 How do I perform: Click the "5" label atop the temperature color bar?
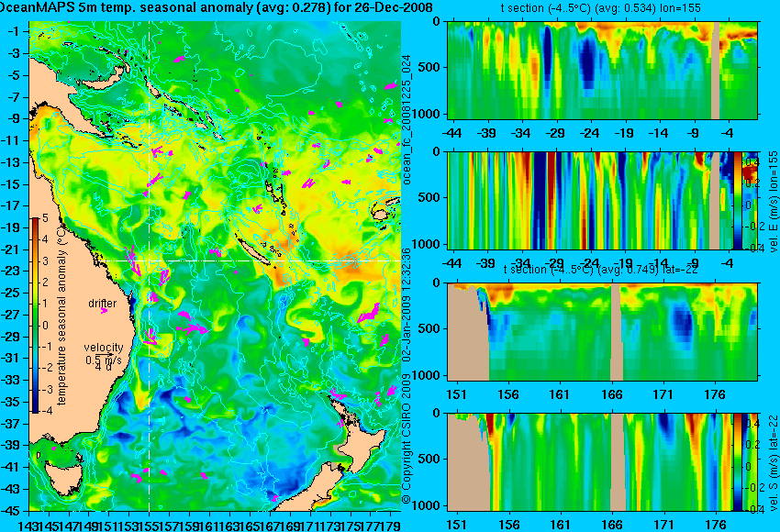pos(45,218)
